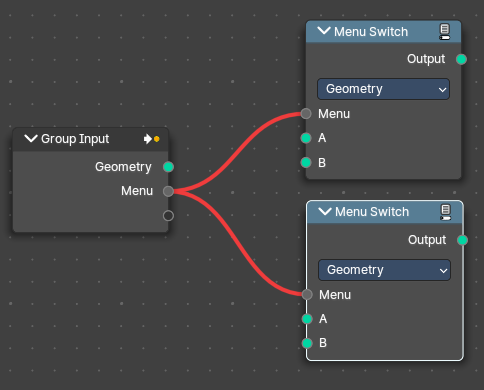
Task: Open Geometry dropdown in upper Menu Switch
Action: (x=383, y=89)
